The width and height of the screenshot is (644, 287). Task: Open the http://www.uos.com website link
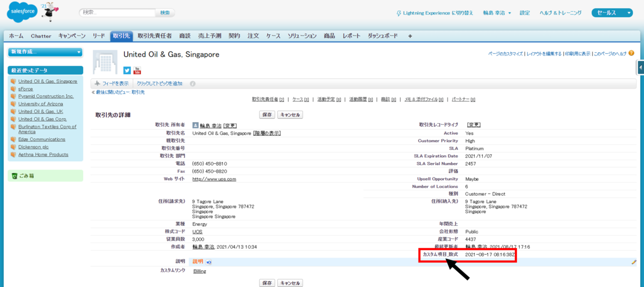214,179
